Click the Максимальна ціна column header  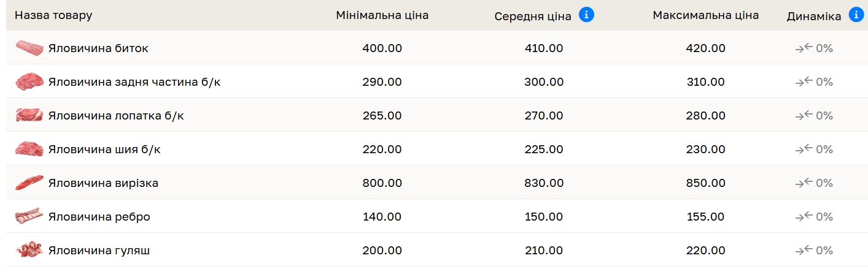click(705, 15)
